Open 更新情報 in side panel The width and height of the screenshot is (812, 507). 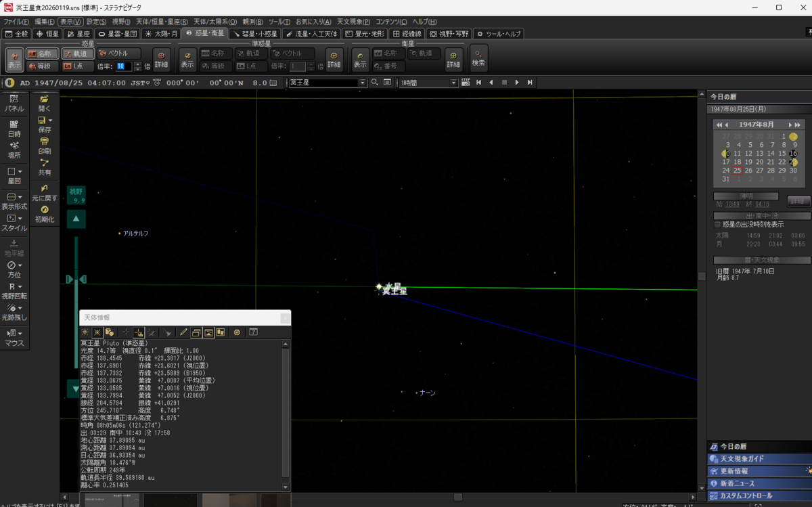pos(759,471)
